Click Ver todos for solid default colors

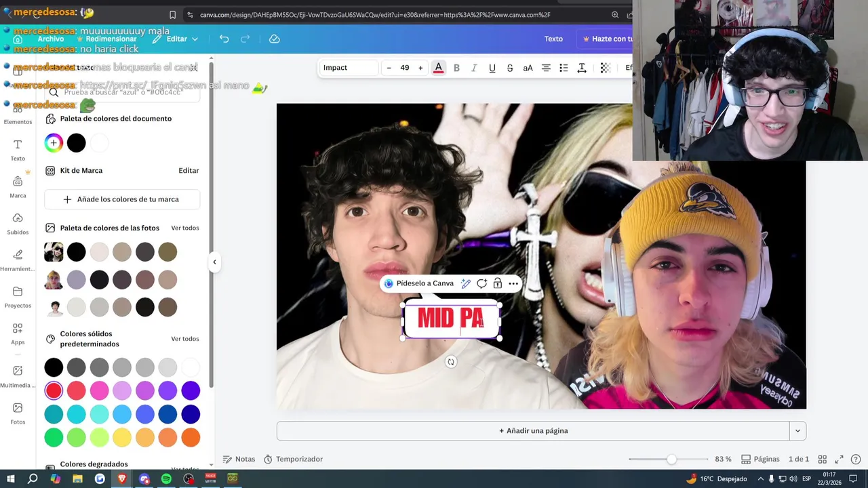coord(185,339)
